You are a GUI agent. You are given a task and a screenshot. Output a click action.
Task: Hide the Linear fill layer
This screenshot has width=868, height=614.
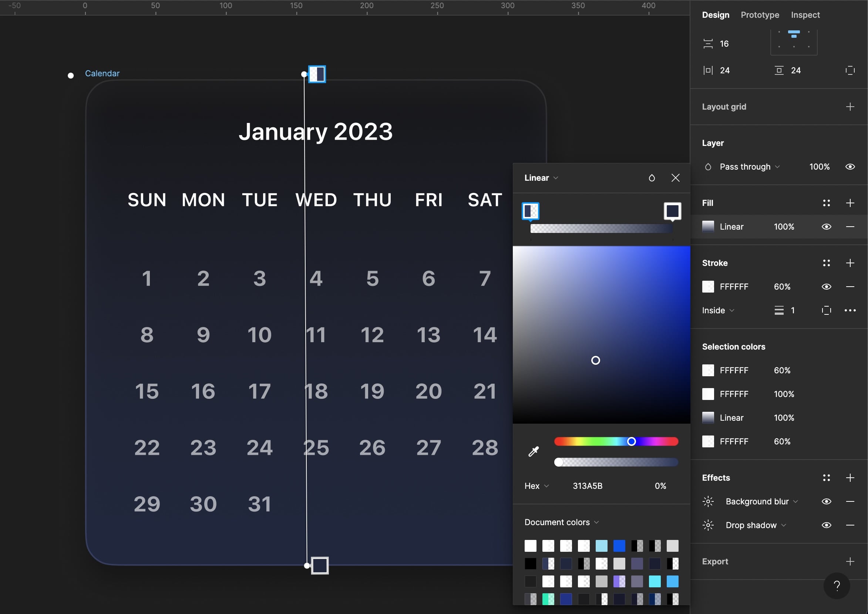click(826, 227)
